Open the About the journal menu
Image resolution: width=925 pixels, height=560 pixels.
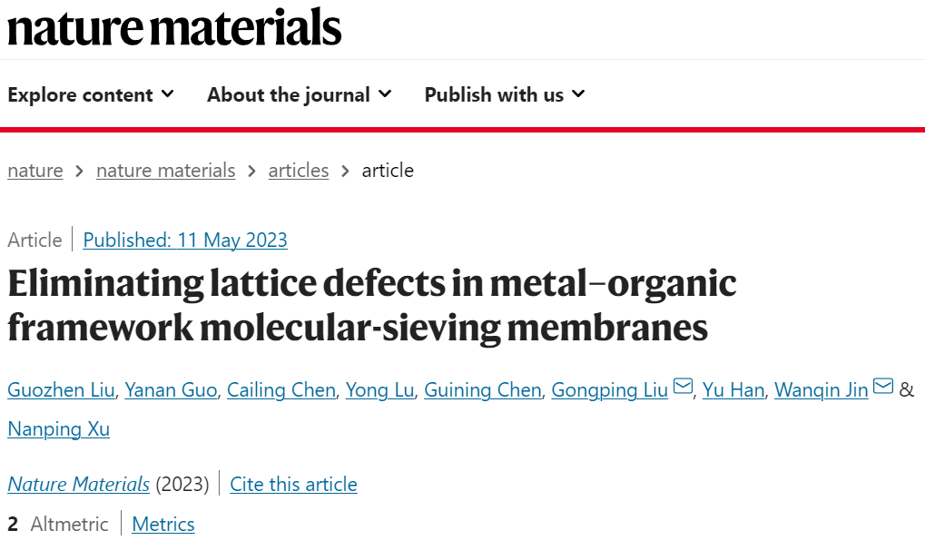tap(299, 94)
